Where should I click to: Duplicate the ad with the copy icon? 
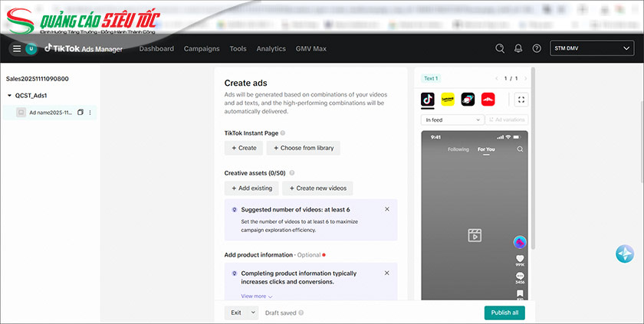click(x=80, y=113)
